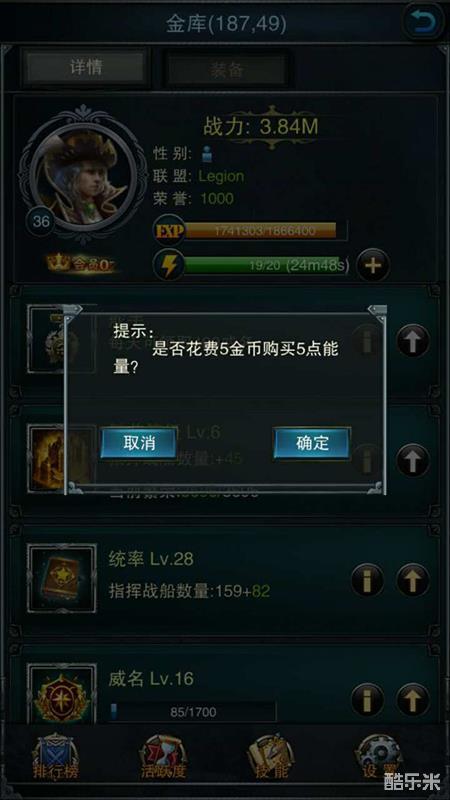450x800 pixels.
Task: Upgrade 统率 skill with the up arrow
Action: pos(413,580)
